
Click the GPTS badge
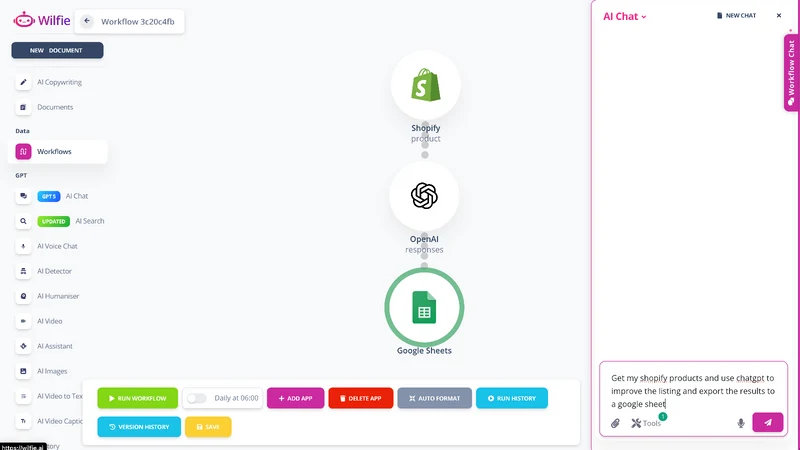(49, 196)
